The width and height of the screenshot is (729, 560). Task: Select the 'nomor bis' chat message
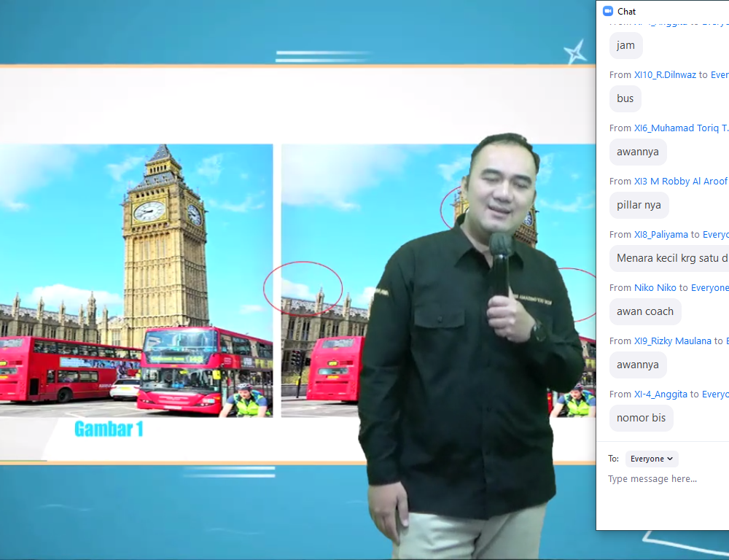(641, 418)
